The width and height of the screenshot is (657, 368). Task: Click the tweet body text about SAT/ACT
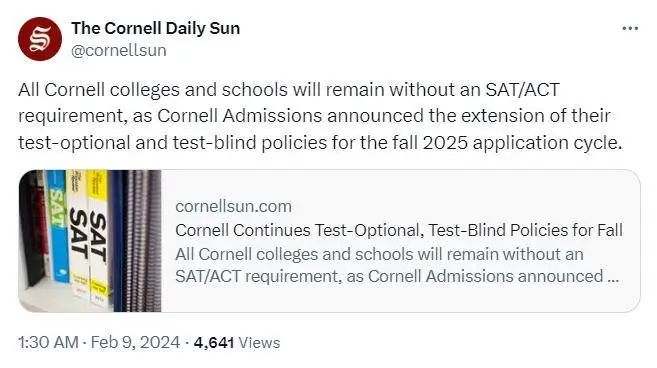coord(320,116)
